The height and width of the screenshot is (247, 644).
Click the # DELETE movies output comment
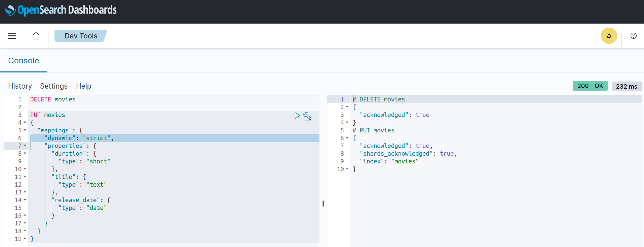pos(379,99)
